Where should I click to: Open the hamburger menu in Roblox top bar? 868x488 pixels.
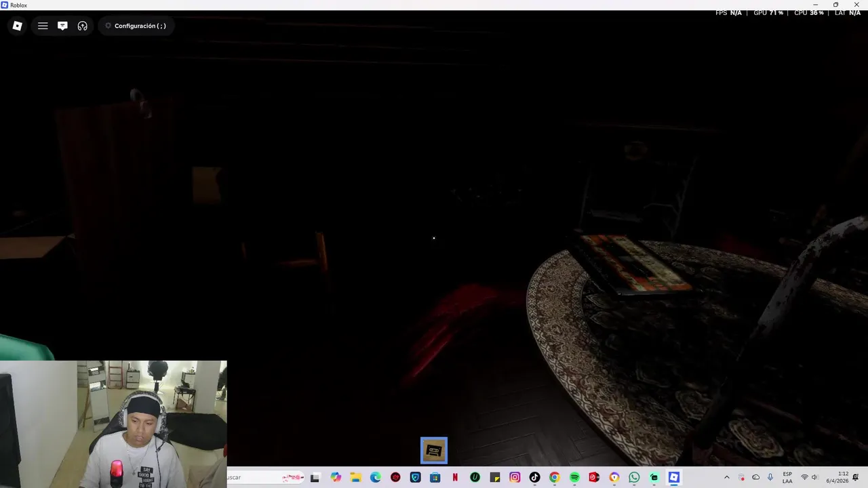pyautogui.click(x=43, y=26)
